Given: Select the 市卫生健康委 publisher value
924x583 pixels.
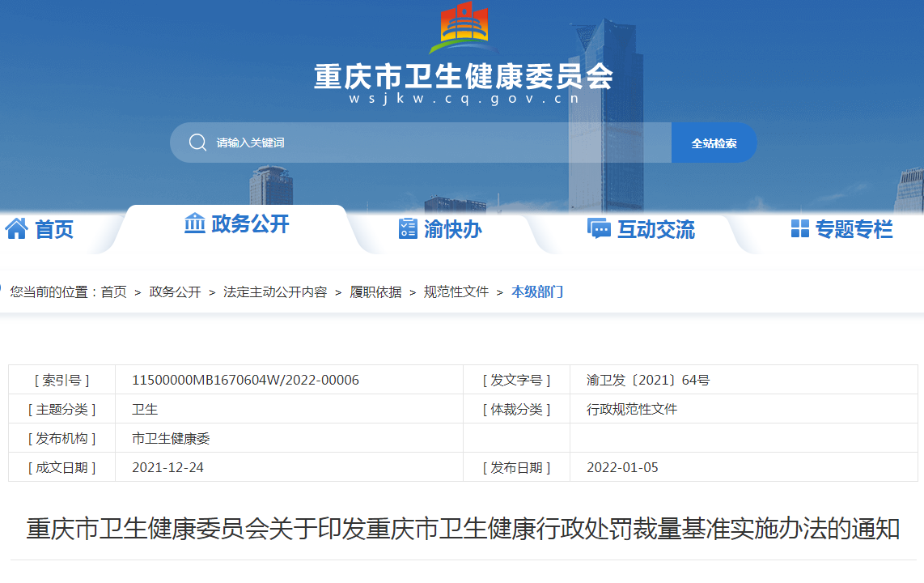Looking at the screenshot, I should pos(171,439).
